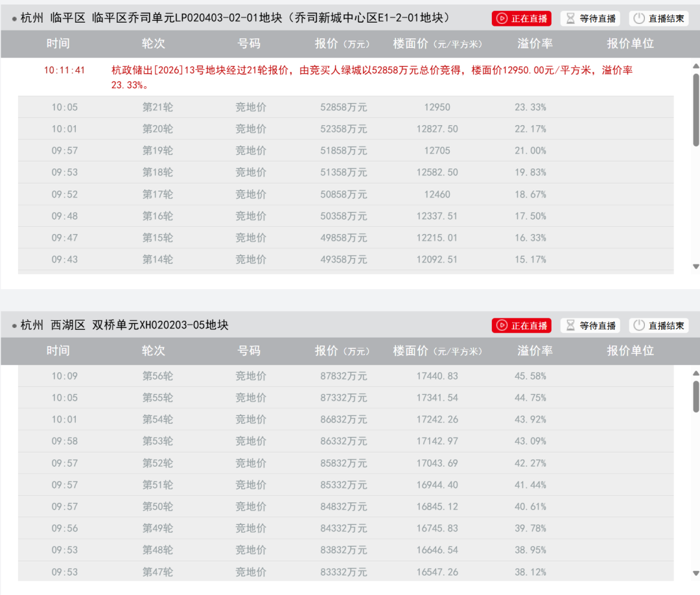Click the red 10:11:41 timestamp
The image size is (700, 595).
(x=64, y=70)
